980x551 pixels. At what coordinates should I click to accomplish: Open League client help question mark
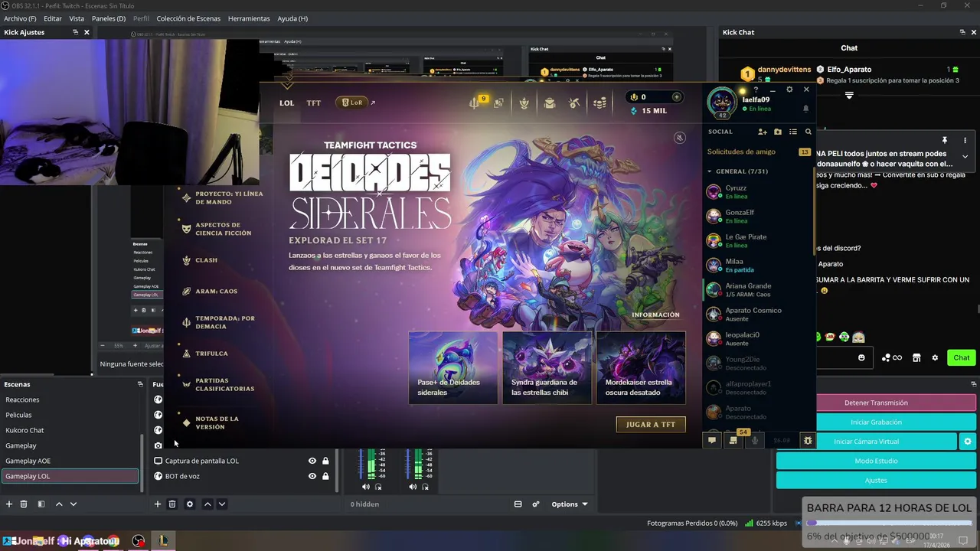click(756, 90)
